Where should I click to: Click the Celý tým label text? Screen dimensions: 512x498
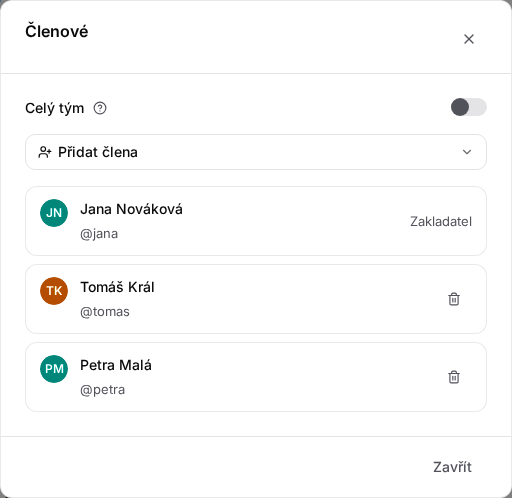pyautogui.click(x=55, y=109)
